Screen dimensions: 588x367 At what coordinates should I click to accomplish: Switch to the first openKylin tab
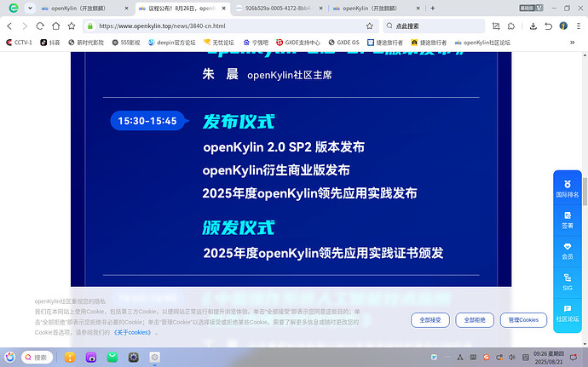tap(84, 8)
